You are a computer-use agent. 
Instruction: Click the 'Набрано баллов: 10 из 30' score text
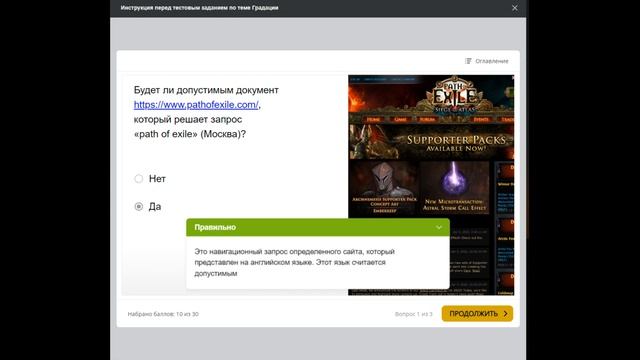coord(163,314)
